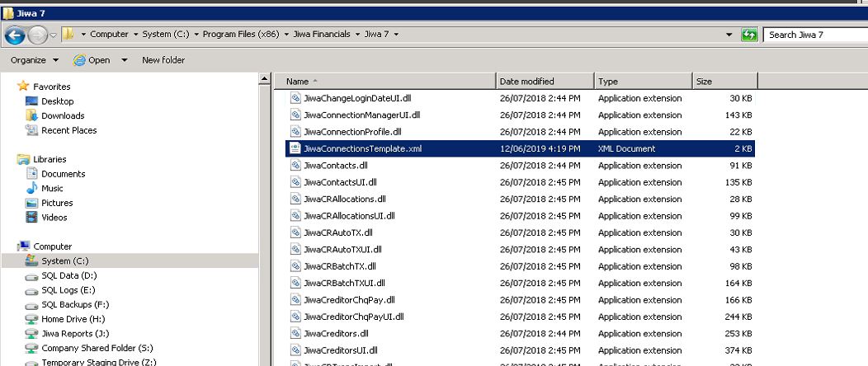The height and width of the screenshot is (366, 868).
Task: Select the SQL Data (D:) drive icon
Action: pos(32,276)
